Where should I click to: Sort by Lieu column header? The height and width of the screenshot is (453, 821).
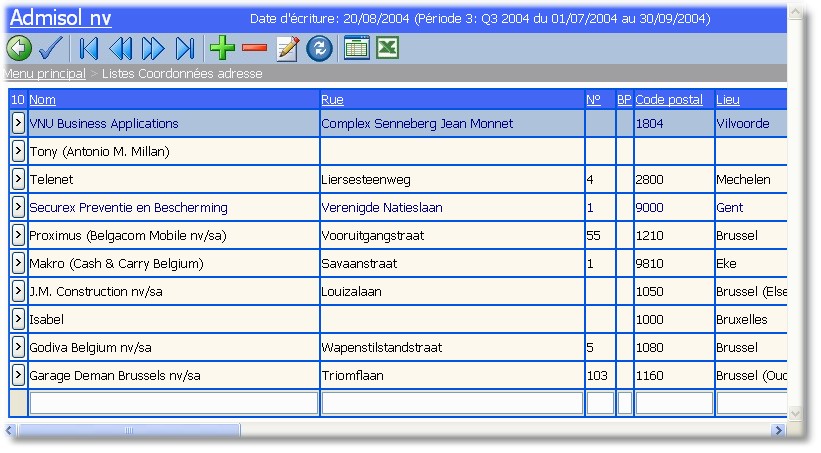point(728,100)
